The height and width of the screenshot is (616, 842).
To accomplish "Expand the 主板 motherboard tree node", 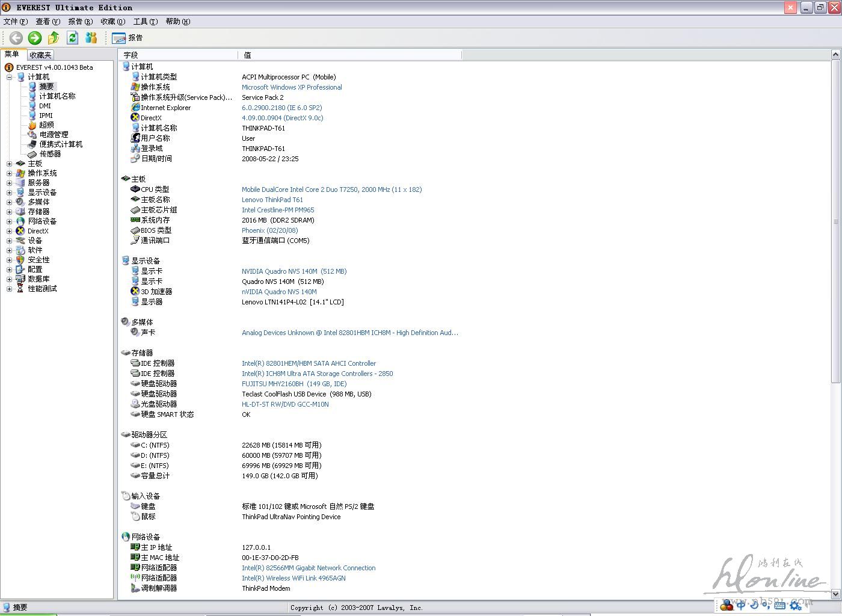I will pos(9,164).
